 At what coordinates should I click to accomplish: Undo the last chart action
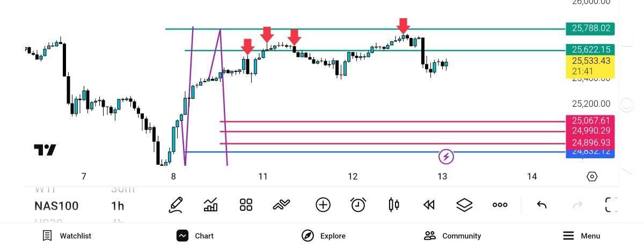(541, 204)
